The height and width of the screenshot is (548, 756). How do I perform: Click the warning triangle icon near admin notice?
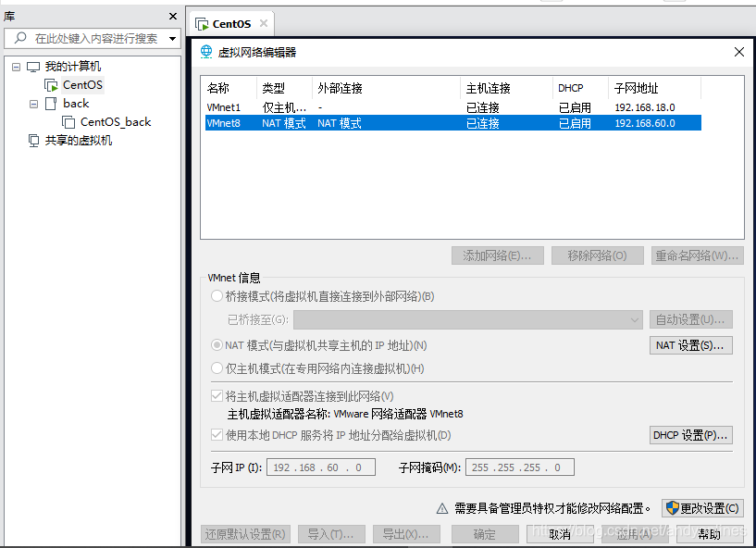442,508
